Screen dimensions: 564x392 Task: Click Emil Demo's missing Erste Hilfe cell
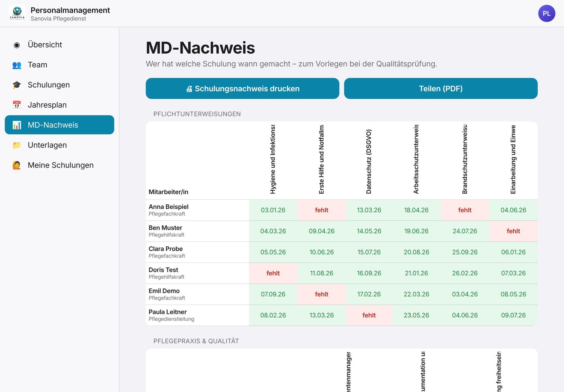[x=321, y=294]
